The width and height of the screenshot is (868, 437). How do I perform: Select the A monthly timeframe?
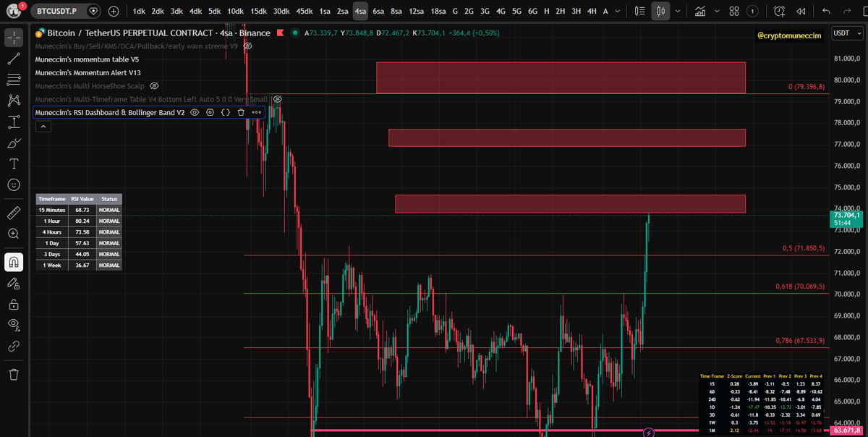pos(606,12)
